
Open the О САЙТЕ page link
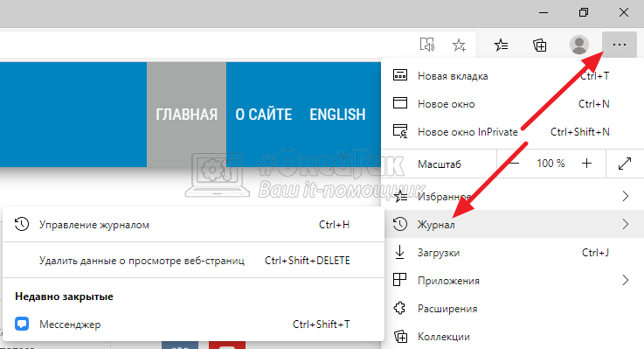point(264,115)
